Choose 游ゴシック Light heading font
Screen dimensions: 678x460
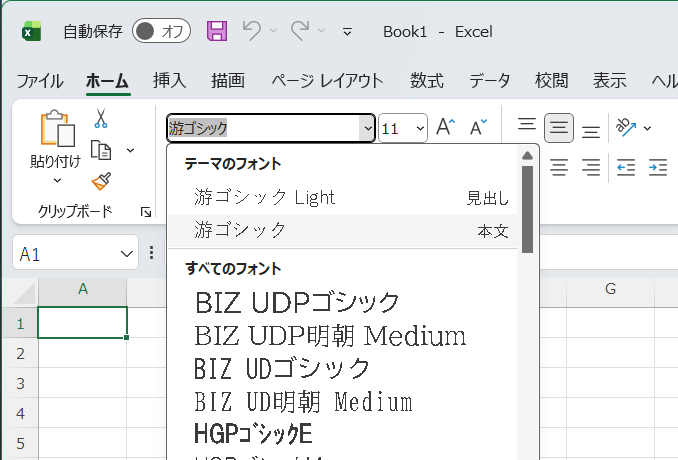264,197
